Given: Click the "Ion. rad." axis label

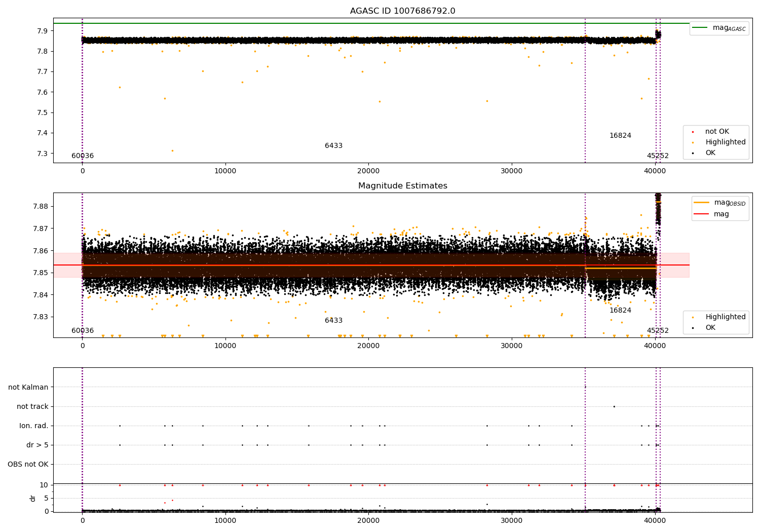Looking at the screenshot, I should [34, 426].
